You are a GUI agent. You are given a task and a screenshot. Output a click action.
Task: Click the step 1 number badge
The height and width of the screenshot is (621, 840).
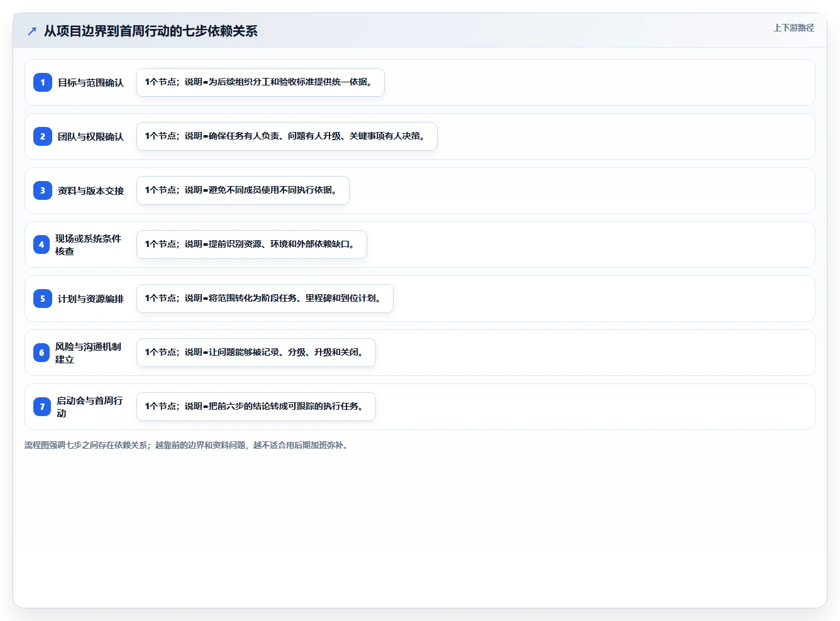(x=43, y=82)
